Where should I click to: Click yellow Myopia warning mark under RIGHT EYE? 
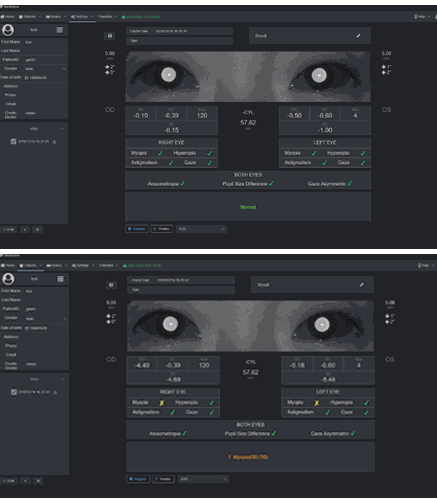[x=162, y=403]
